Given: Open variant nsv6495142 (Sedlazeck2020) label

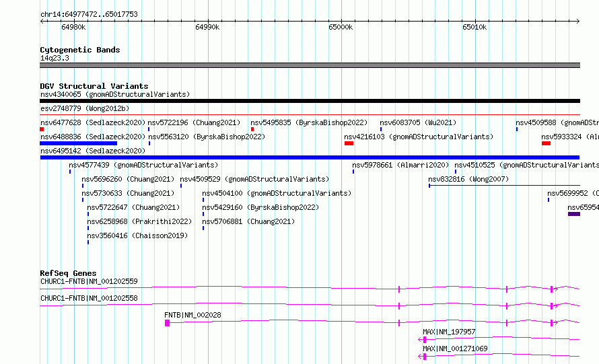Looking at the screenshot, I should 93,151.
